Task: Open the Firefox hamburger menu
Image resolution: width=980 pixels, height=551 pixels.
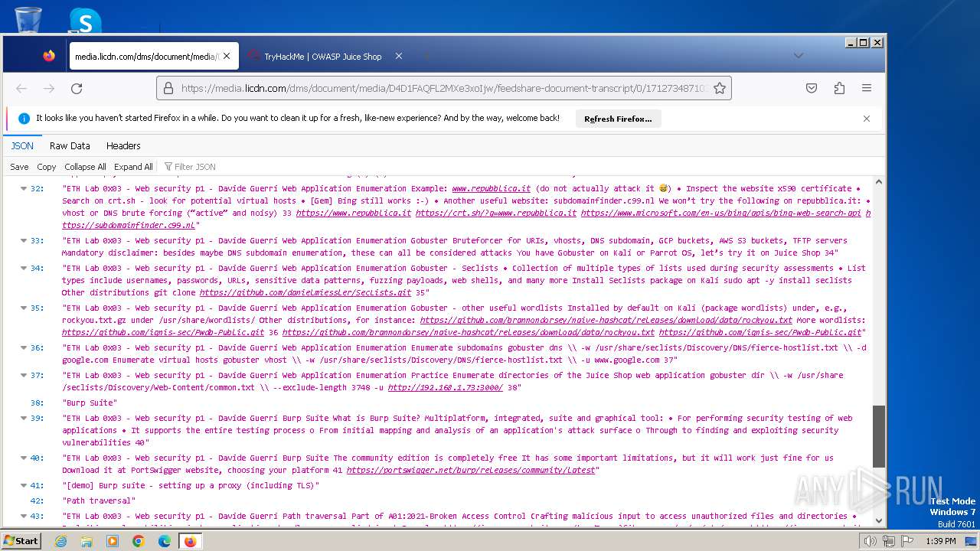Action: point(867,89)
